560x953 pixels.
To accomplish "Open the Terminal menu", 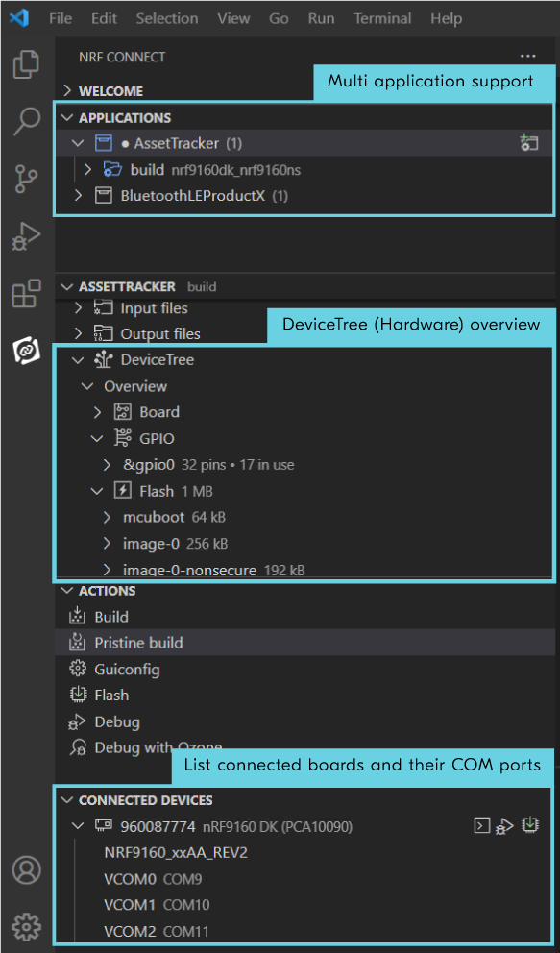I will point(382,17).
